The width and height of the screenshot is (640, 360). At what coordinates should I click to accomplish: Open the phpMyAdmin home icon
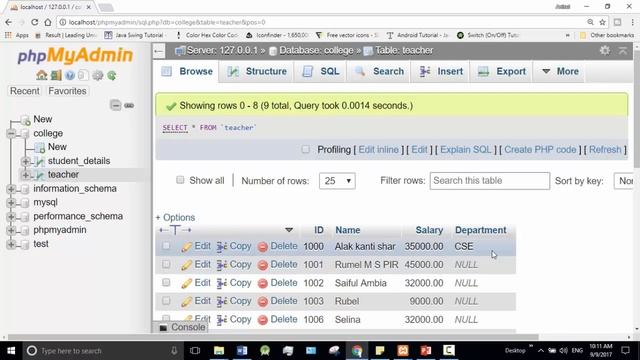(42, 76)
